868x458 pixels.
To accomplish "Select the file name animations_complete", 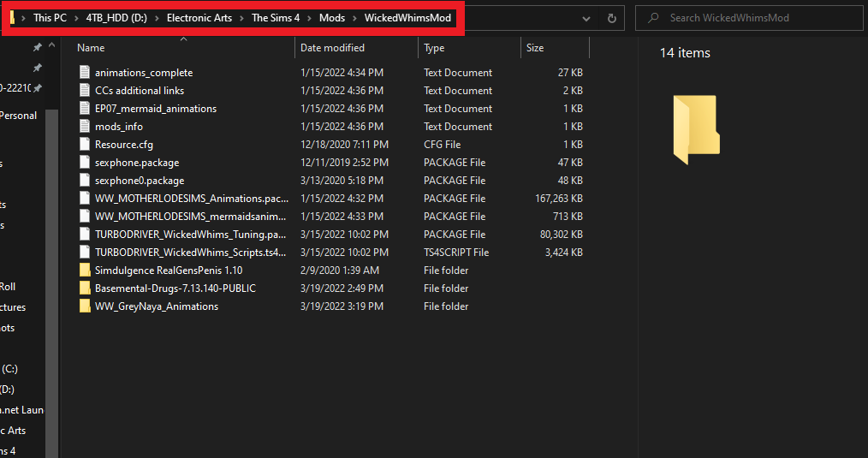I will pyautogui.click(x=144, y=73).
